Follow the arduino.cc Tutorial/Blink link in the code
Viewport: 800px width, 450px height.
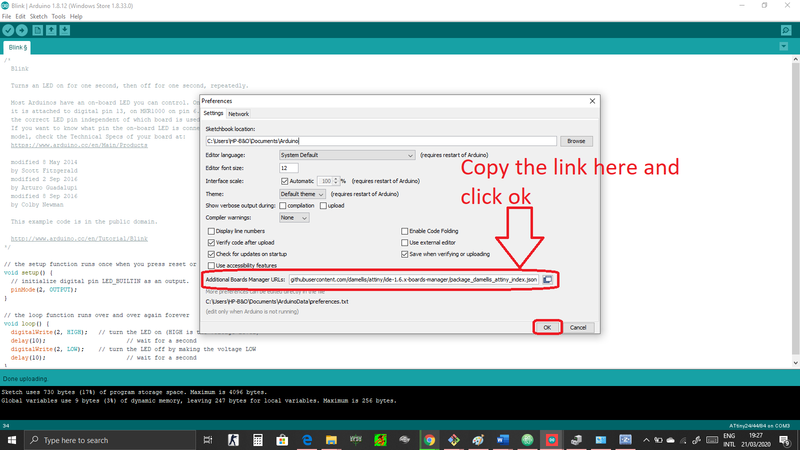(x=79, y=239)
